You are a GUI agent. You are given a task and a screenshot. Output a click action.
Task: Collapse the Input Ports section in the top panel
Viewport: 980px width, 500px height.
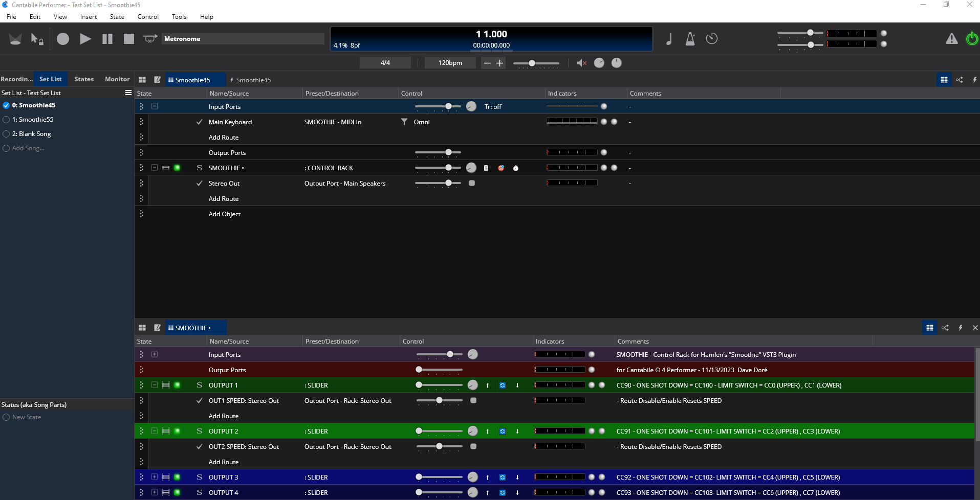(x=155, y=106)
